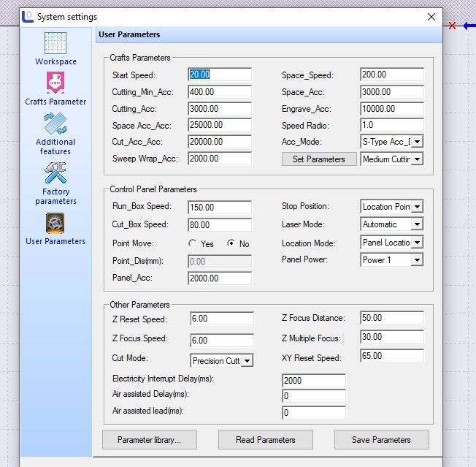Expand the Panel Power dropdown

click(x=417, y=259)
